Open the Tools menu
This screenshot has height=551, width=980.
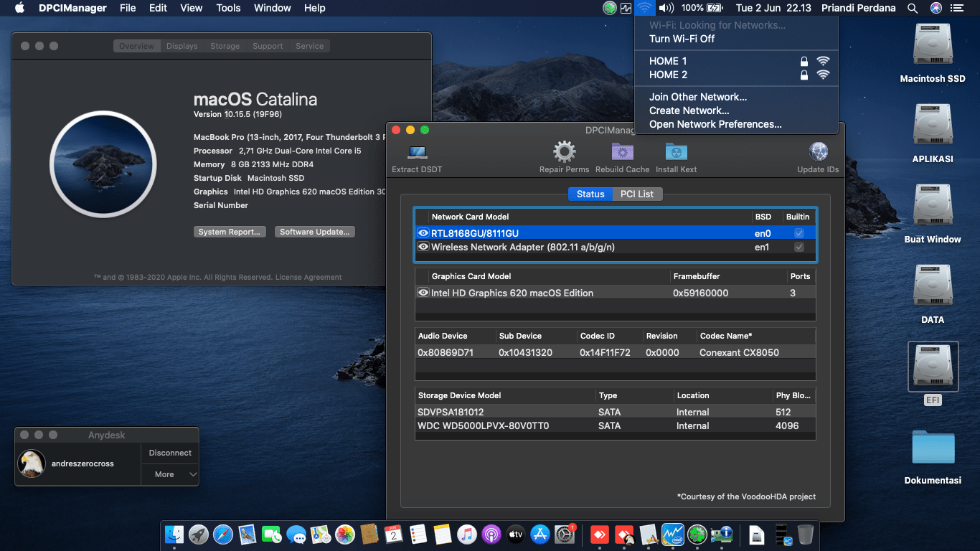point(228,8)
